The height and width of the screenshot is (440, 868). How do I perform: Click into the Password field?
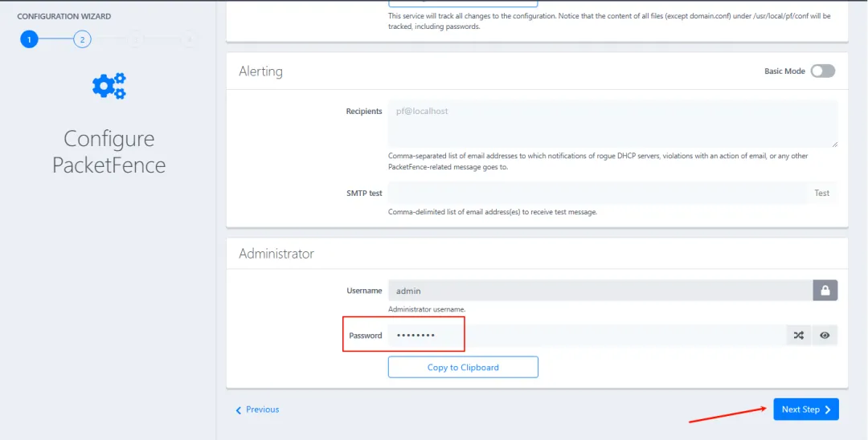pos(587,335)
